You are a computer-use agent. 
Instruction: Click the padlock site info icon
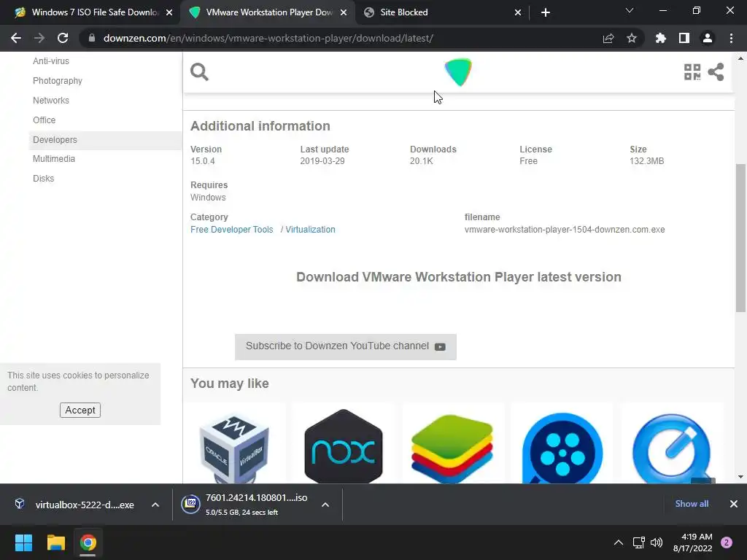click(x=92, y=38)
